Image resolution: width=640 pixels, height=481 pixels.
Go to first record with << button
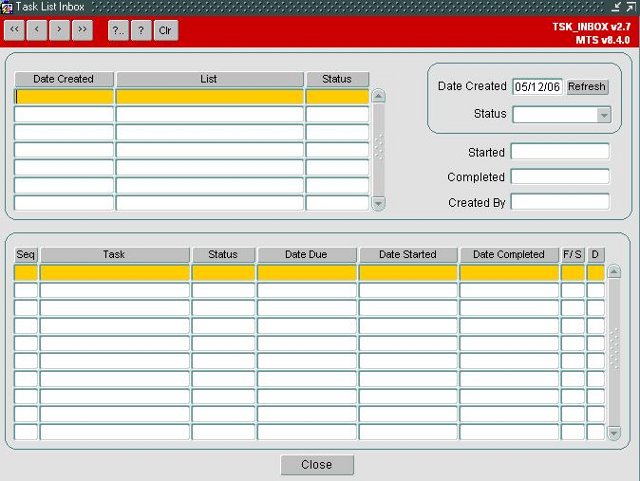click(14, 30)
